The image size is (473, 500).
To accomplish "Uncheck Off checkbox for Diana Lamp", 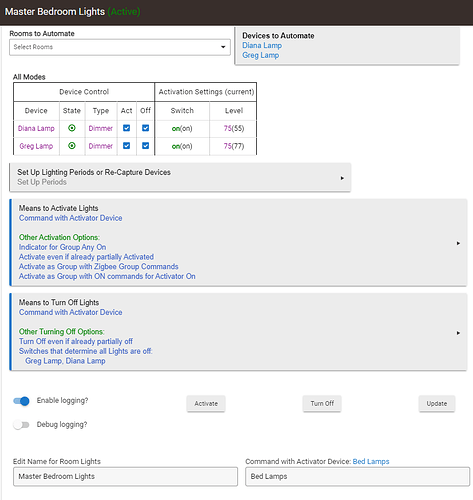I will [x=145, y=128].
